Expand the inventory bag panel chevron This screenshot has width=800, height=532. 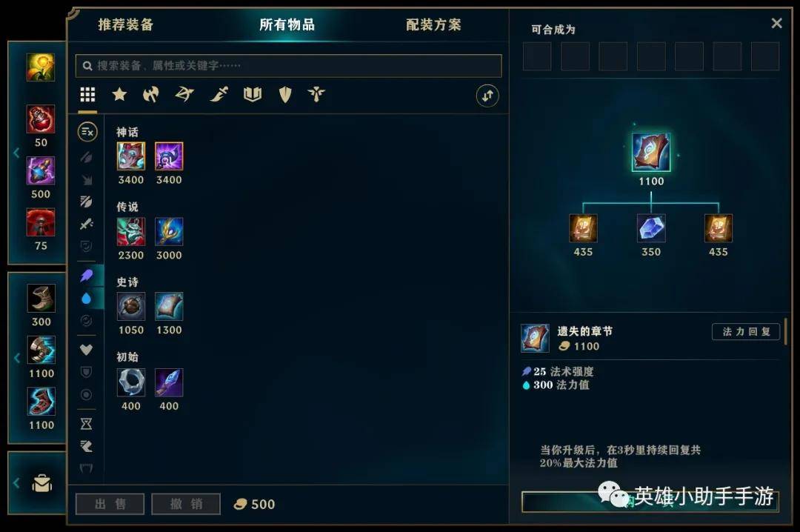[x=16, y=482]
